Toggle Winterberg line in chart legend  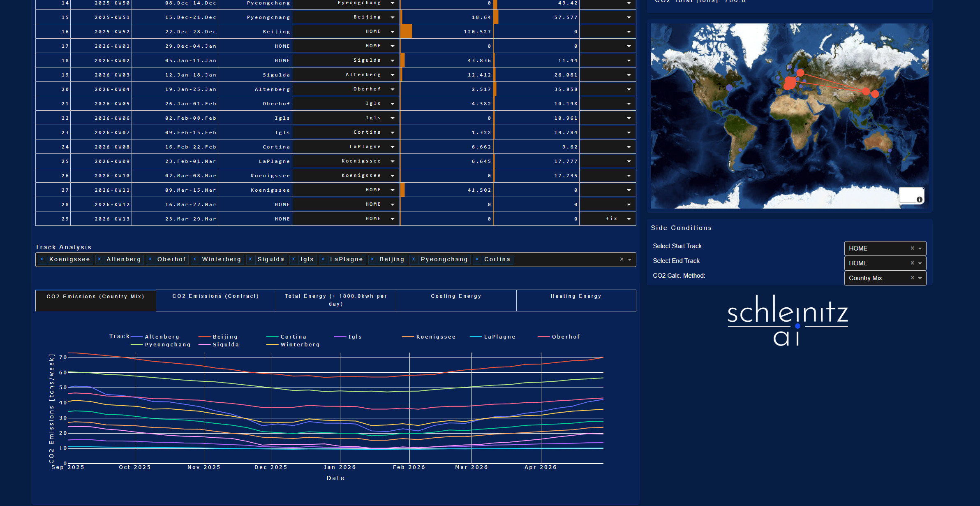tap(300, 345)
